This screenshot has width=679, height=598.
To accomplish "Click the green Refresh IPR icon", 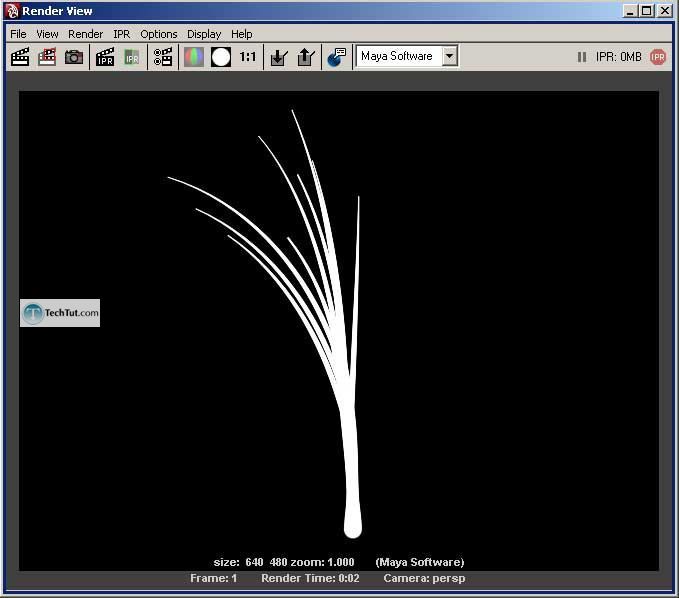I will pos(132,57).
